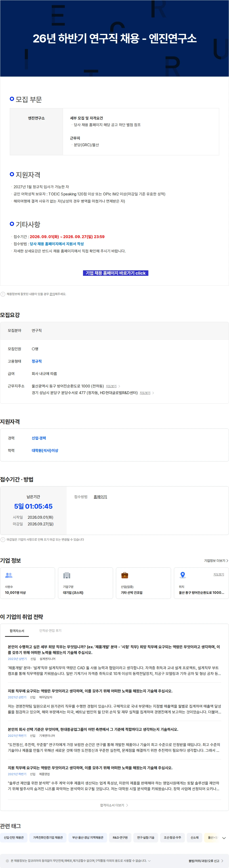Click the remaining time 5일 01:05:45
The width and height of the screenshot is (229, 868).
[x=33, y=506]
